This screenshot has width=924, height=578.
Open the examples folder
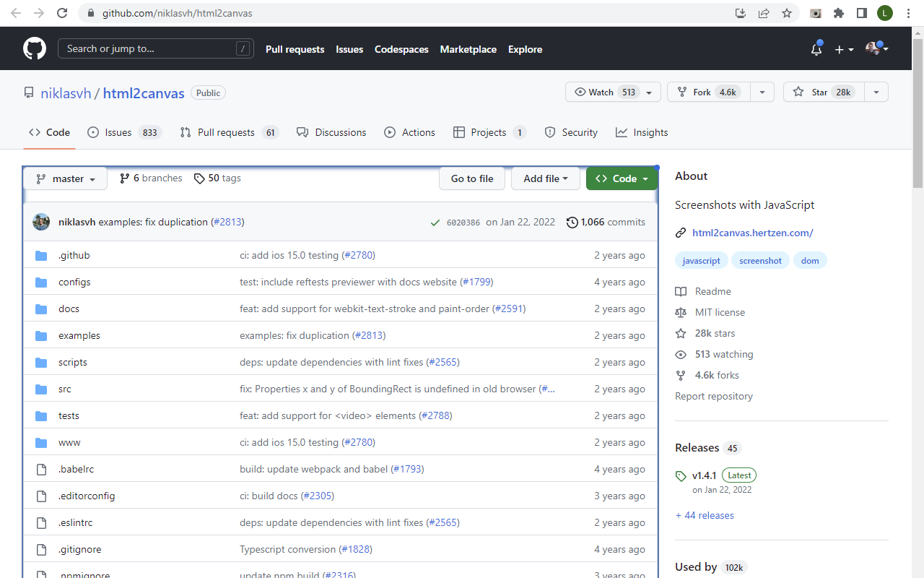pos(79,335)
